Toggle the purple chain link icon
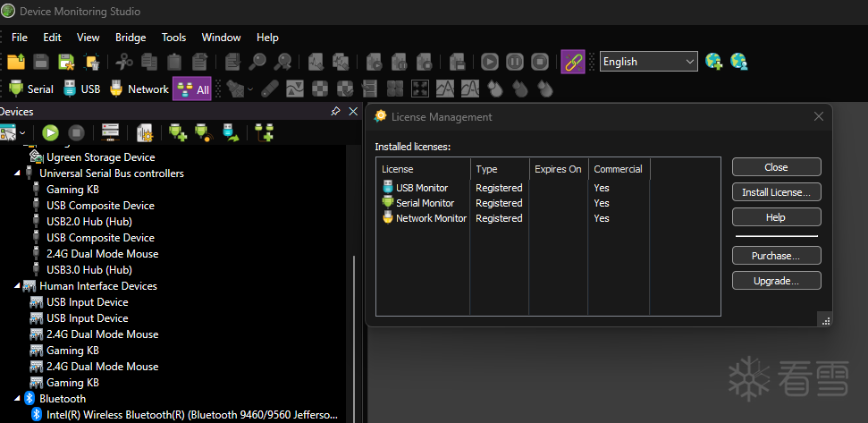Viewport: 868px width, 423px height. point(573,62)
